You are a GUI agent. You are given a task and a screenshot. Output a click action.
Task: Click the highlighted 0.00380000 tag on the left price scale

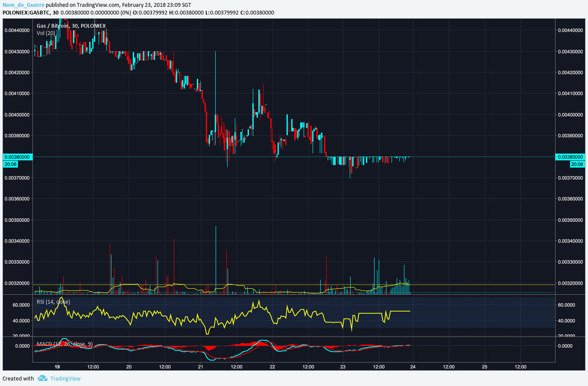18,157
